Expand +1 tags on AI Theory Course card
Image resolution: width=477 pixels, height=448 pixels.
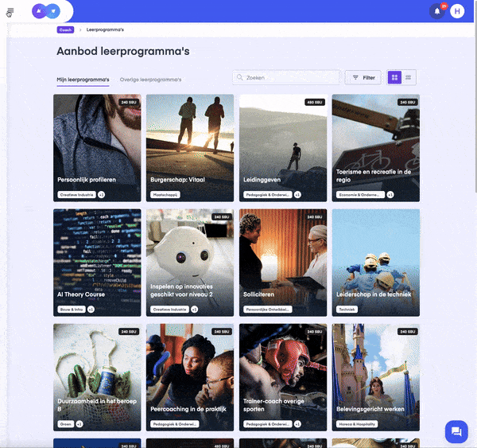(x=91, y=310)
